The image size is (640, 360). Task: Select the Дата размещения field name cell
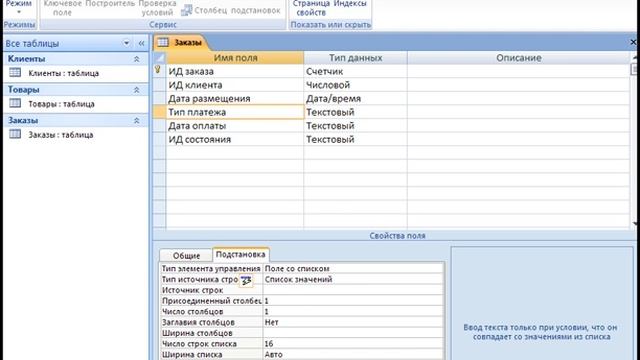tap(235, 98)
